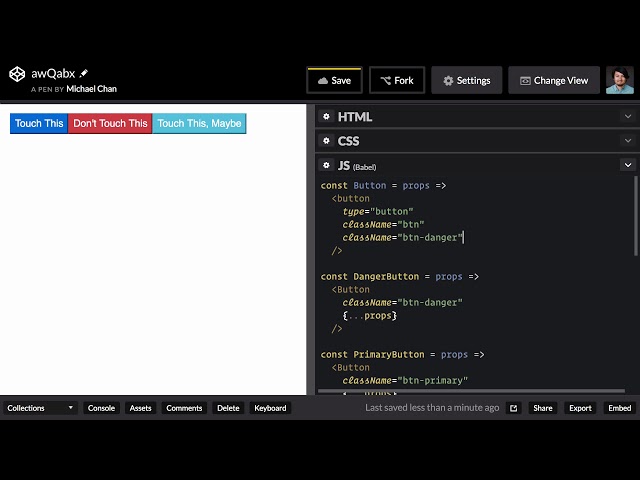The height and width of the screenshot is (480, 640).
Task: Click the CodePen logo icon
Action: 17,74
